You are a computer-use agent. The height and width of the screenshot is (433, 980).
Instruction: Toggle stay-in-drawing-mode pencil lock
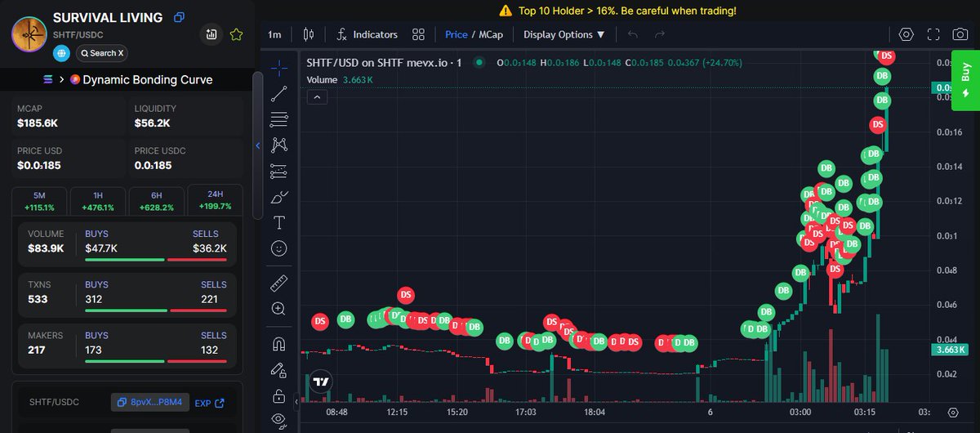[x=279, y=370]
